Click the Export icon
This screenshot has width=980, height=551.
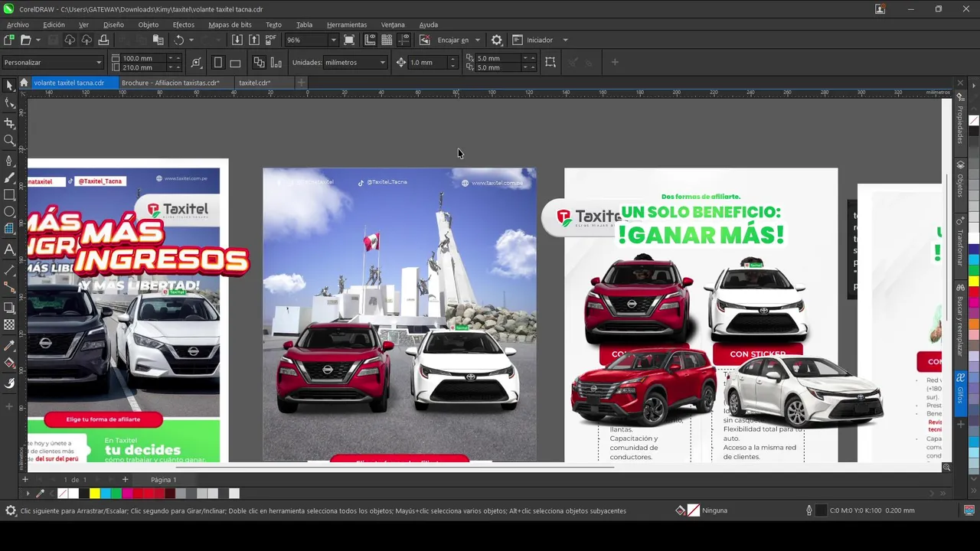(x=253, y=40)
